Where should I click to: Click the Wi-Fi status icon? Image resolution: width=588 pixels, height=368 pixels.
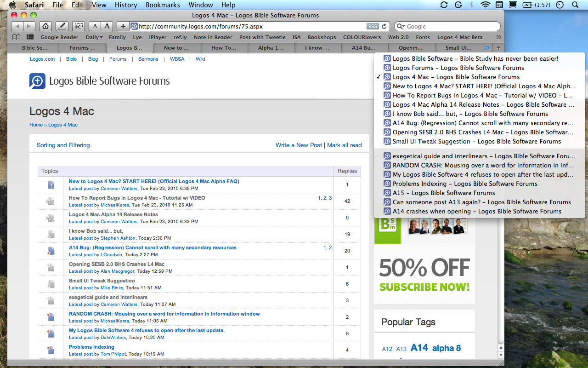tap(485, 5)
